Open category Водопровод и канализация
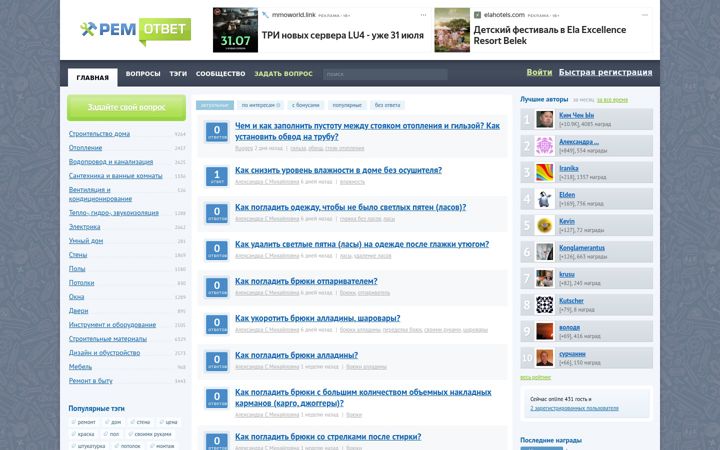 tap(111, 162)
